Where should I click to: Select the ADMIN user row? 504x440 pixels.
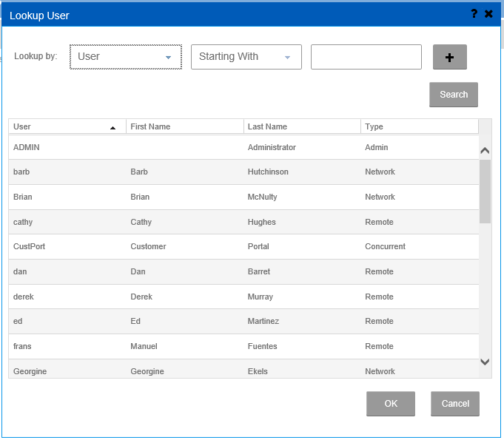point(243,147)
